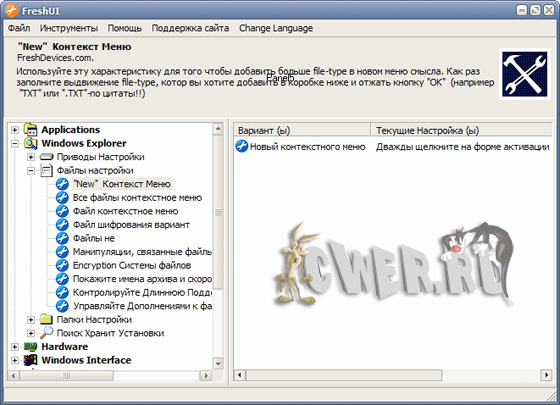Click wrench icon beside Контролируйте Длинную
Image resolution: width=560 pixels, height=405 pixels.
point(62,292)
